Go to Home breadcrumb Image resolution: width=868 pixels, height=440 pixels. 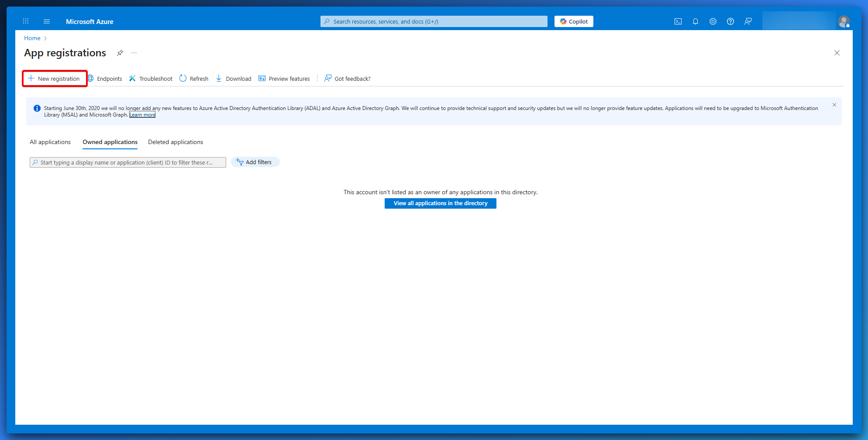32,38
